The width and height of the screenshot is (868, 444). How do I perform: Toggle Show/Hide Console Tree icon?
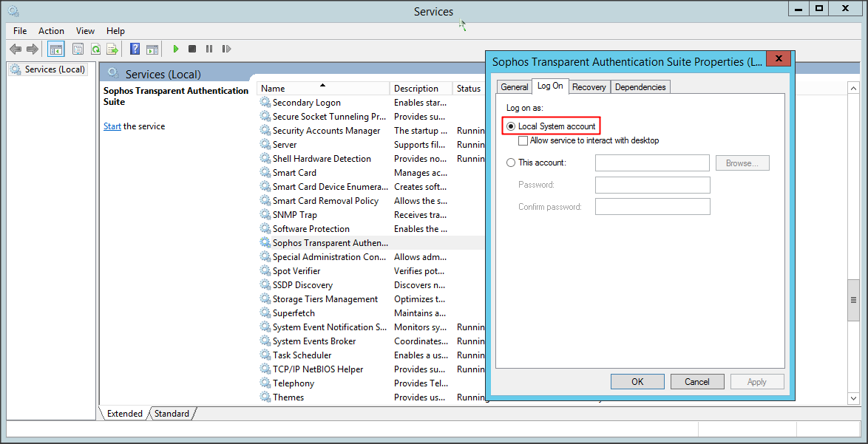55,49
